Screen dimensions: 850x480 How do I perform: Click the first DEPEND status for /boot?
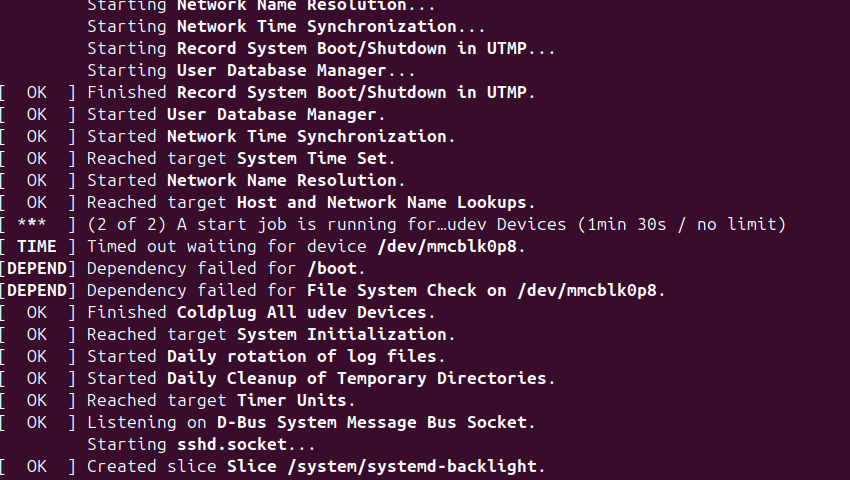37,268
